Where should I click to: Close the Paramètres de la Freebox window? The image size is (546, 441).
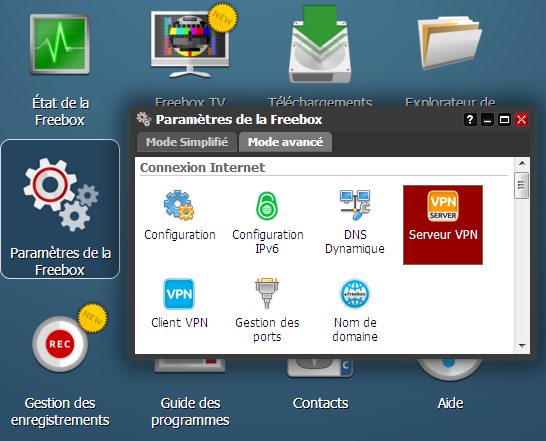click(x=521, y=120)
